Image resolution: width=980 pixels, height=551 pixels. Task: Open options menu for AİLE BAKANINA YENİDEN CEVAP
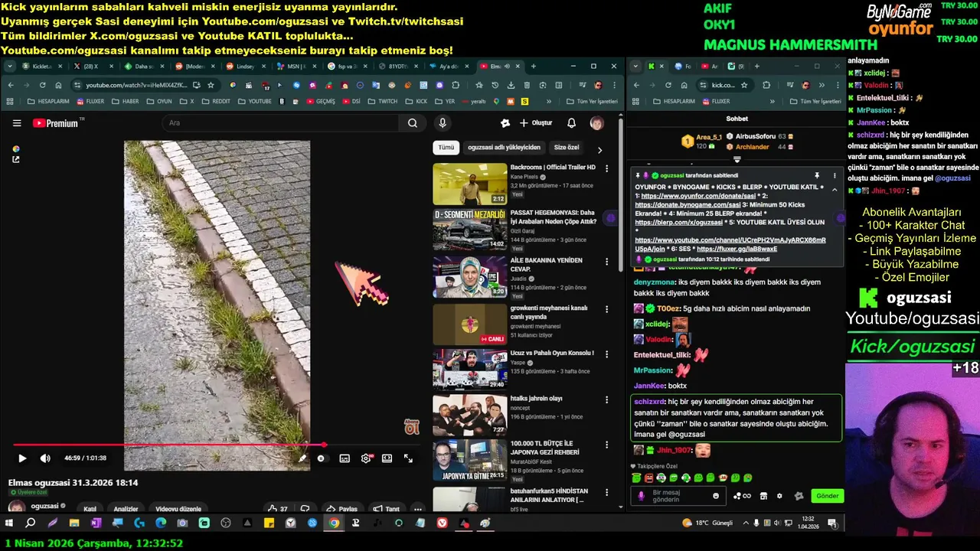tap(607, 262)
